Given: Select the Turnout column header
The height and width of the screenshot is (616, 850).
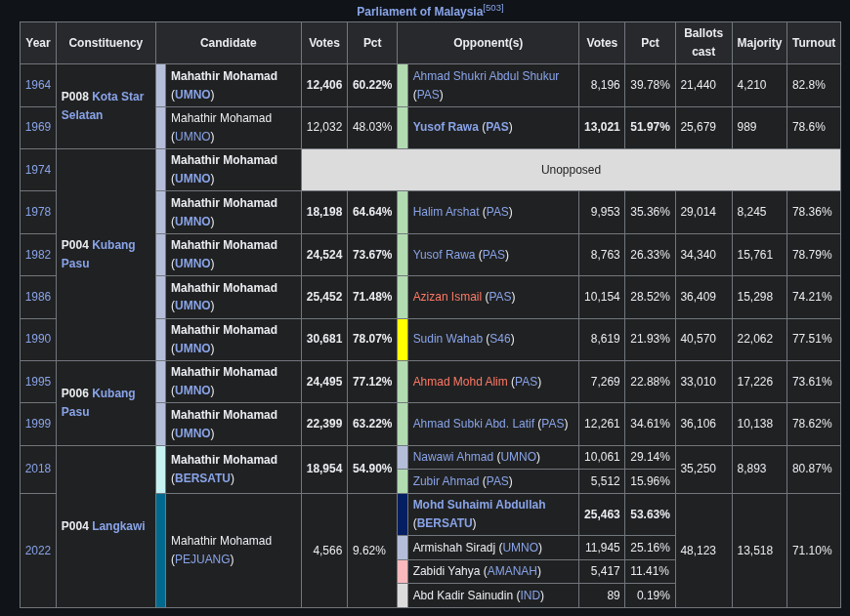Looking at the screenshot, I should click(814, 43).
